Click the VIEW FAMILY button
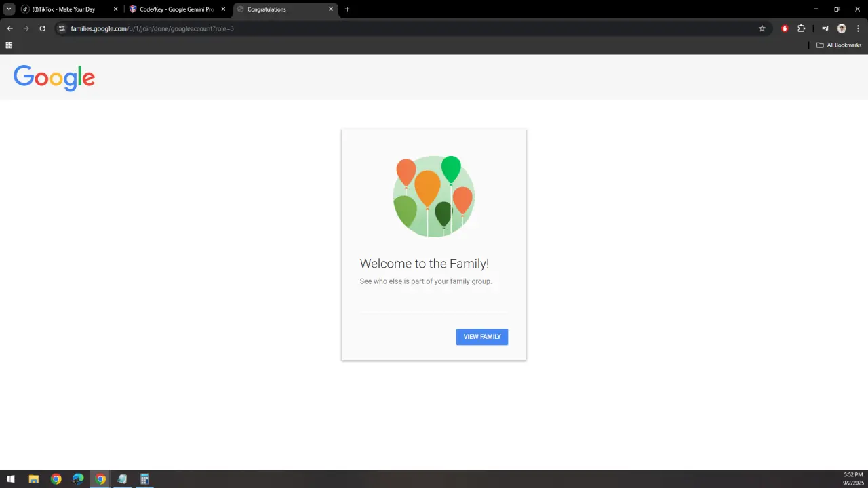Screen dimensions: 868x488 point(481,337)
